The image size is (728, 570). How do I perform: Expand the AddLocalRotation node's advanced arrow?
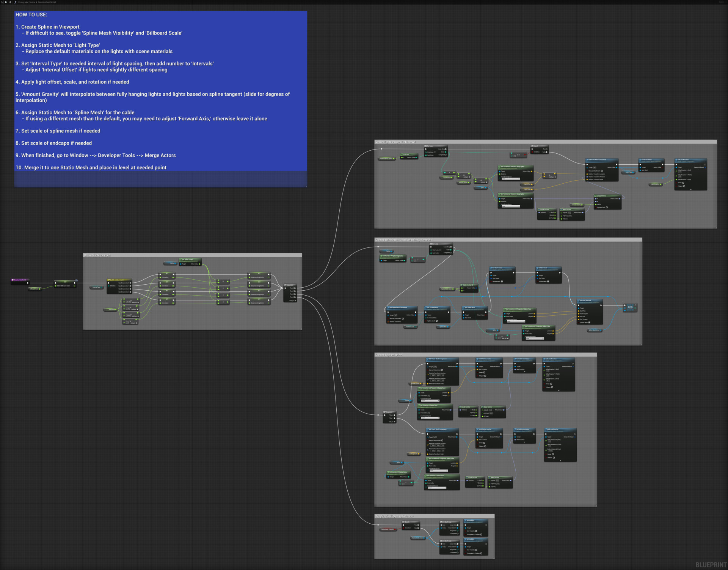[x=690, y=189]
